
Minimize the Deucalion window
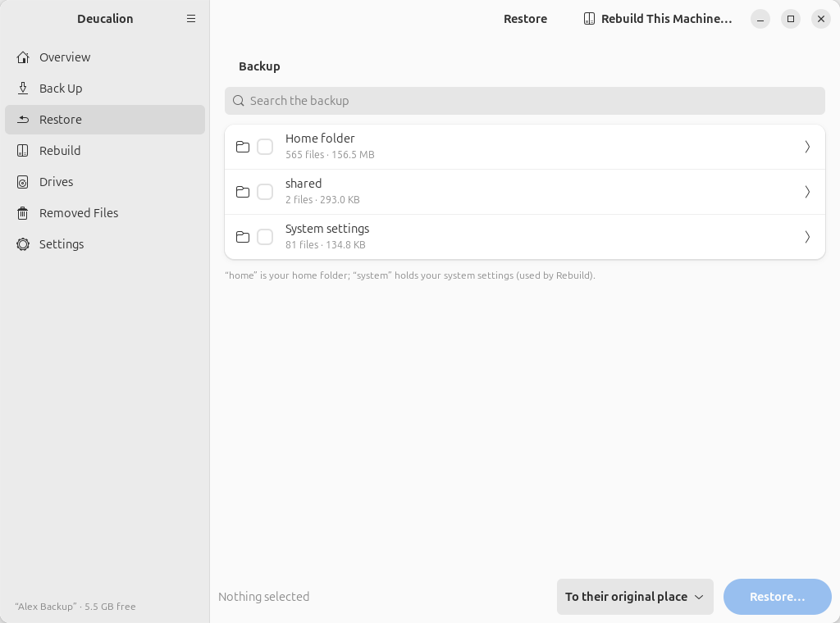(x=760, y=19)
